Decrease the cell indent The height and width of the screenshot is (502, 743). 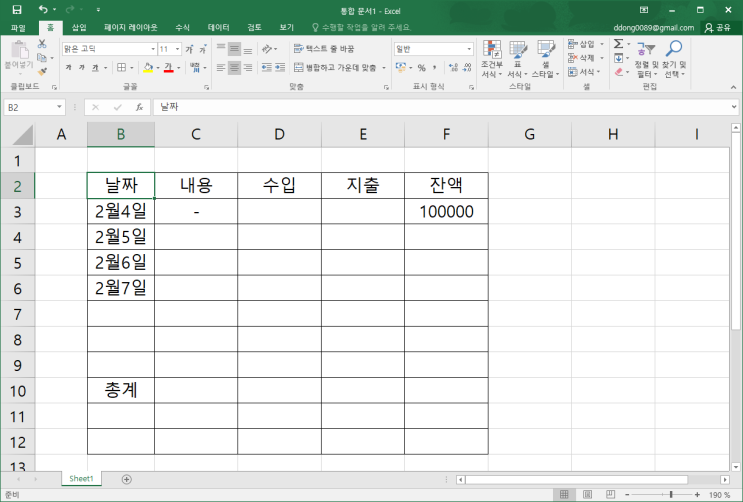pos(267,67)
